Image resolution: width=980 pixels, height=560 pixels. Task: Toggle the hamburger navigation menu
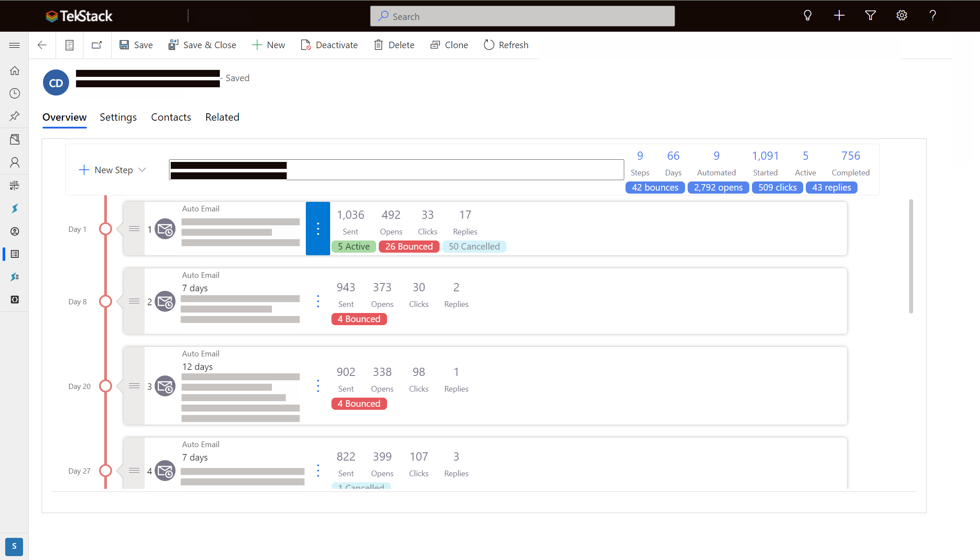click(14, 45)
